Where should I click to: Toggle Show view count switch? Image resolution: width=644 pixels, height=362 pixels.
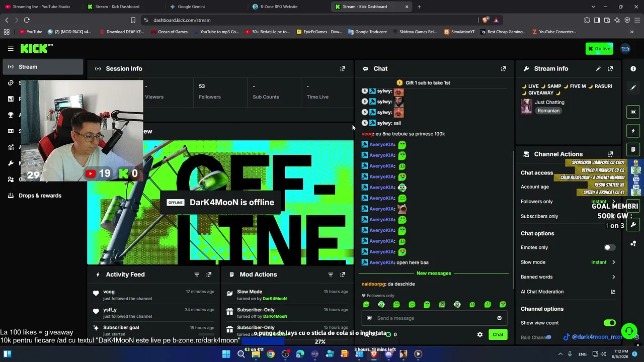click(x=609, y=323)
